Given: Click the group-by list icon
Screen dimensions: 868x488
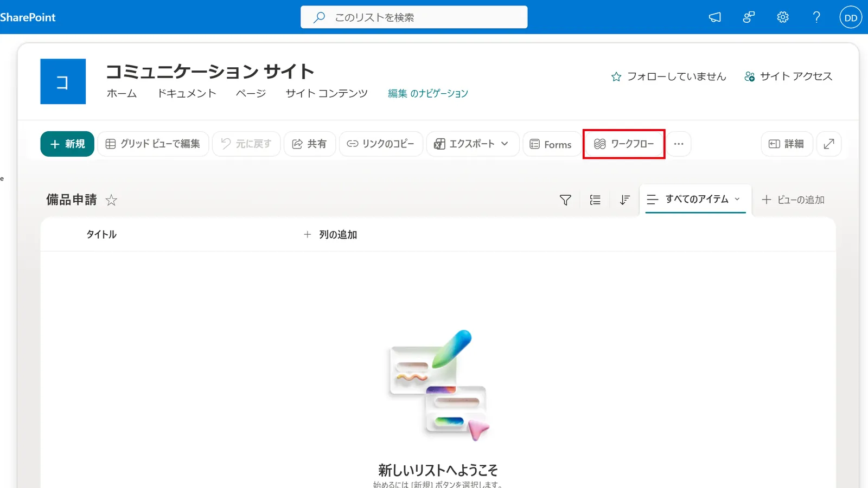Looking at the screenshot, I should (x=595, y=200).
